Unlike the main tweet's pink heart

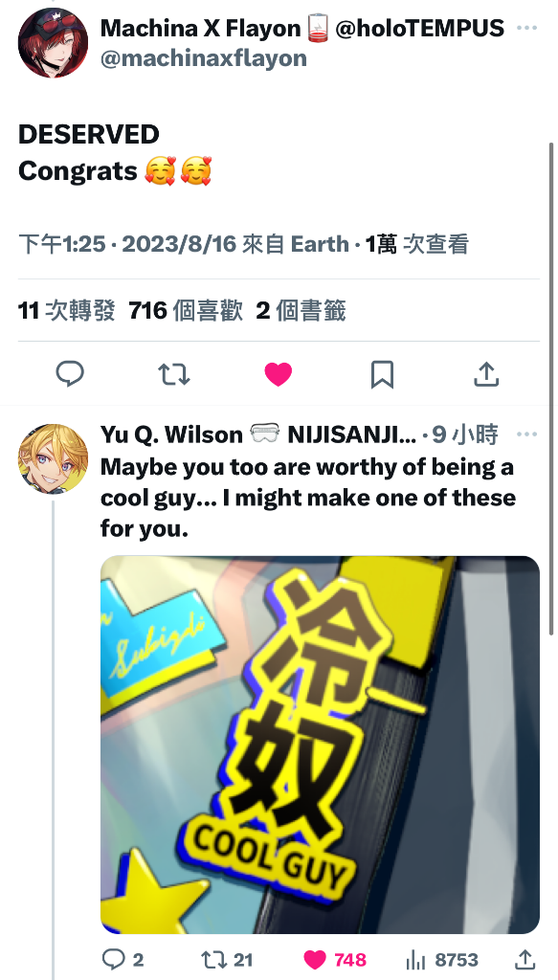click(x=279, y=374)
